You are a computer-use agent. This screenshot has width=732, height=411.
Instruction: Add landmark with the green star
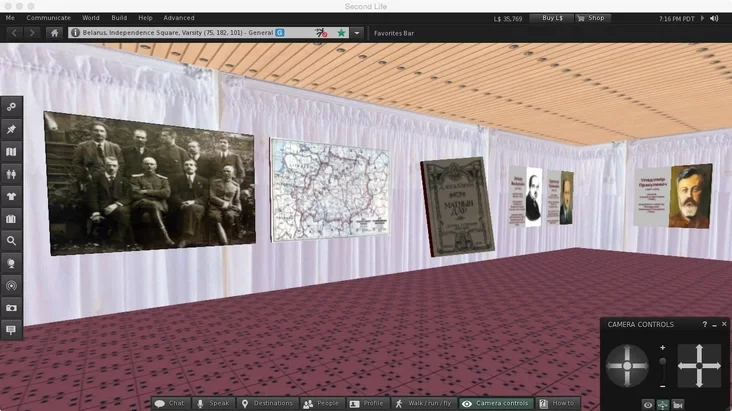tap(341, 33)
